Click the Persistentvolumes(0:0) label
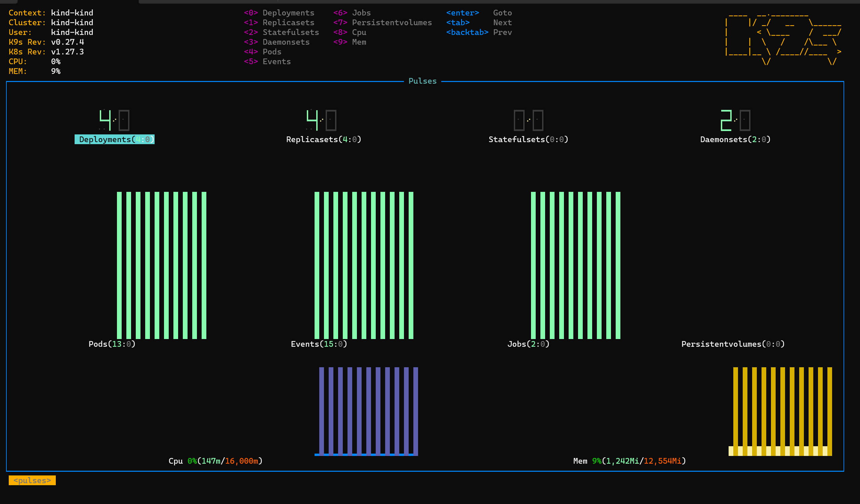860x504 pixels. (733, 344)
